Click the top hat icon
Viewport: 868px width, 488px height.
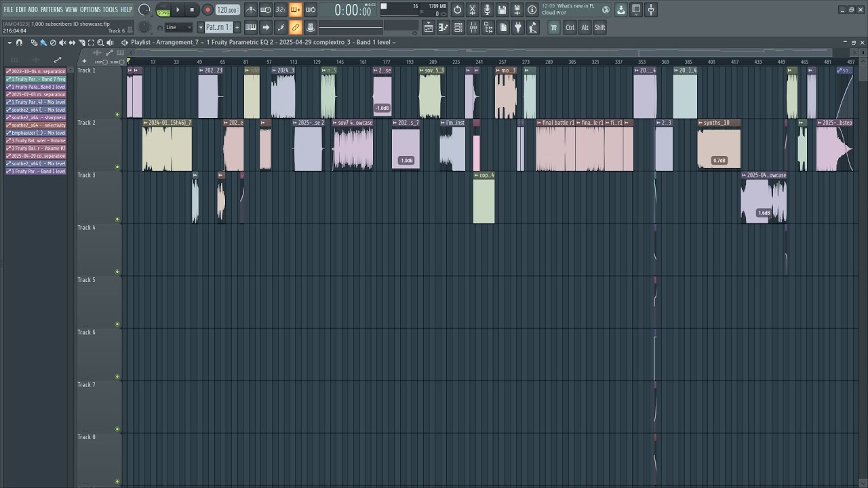[x=310, y=27]
